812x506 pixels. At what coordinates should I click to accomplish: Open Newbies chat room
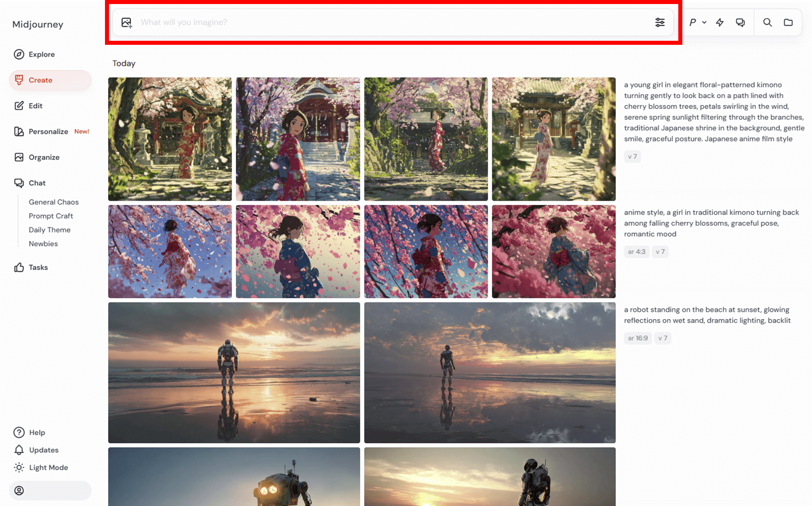click(x=43, y=244)
